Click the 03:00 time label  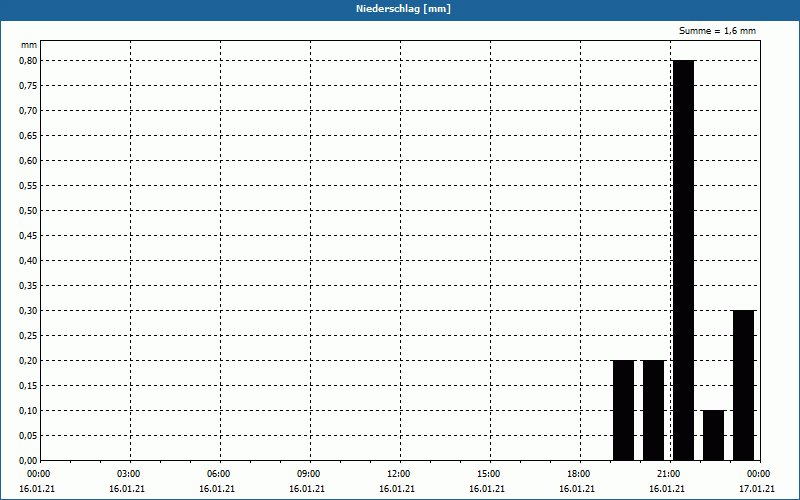pyautogui.click(x=129, y=474)
